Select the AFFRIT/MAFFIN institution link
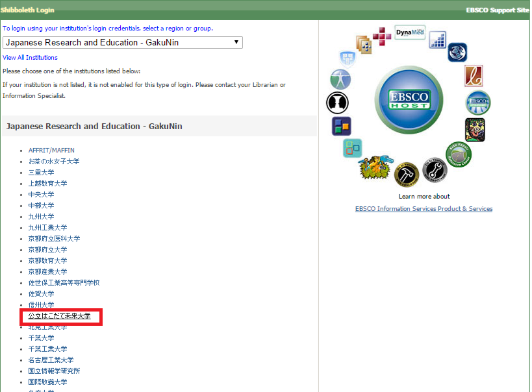This screenshot has height=392, width=532. [x=51, y=150]
